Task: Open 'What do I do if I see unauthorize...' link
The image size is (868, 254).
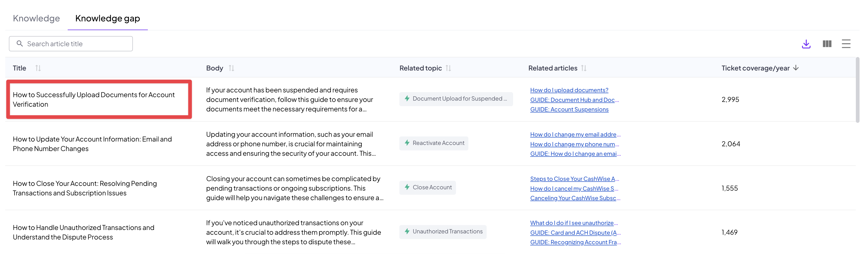Action: coord(574,223)
